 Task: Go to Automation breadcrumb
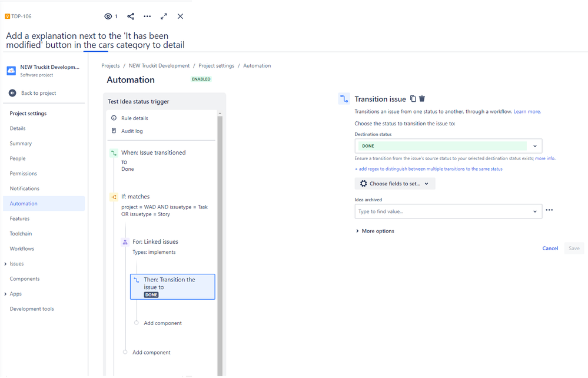click(x=257, y=65)
